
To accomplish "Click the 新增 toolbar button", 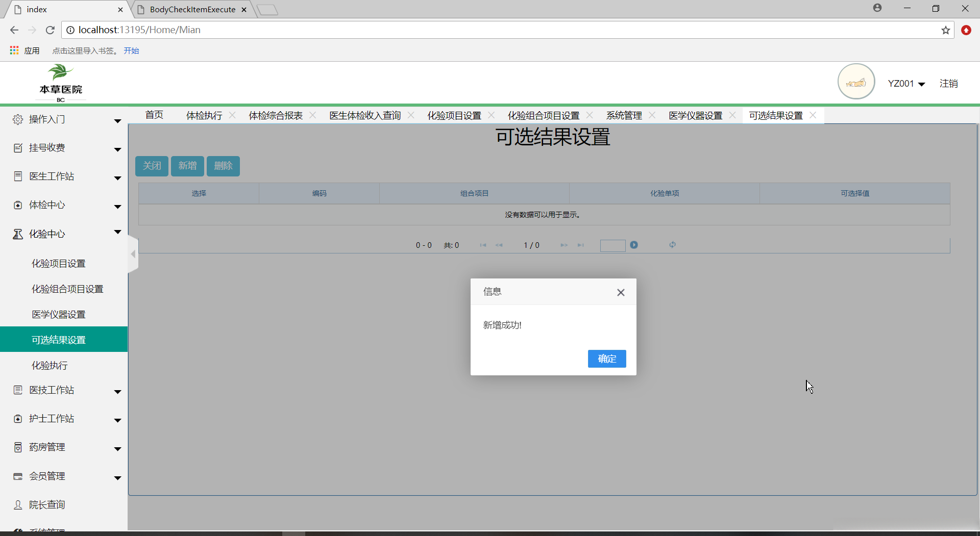I will 187,166.
